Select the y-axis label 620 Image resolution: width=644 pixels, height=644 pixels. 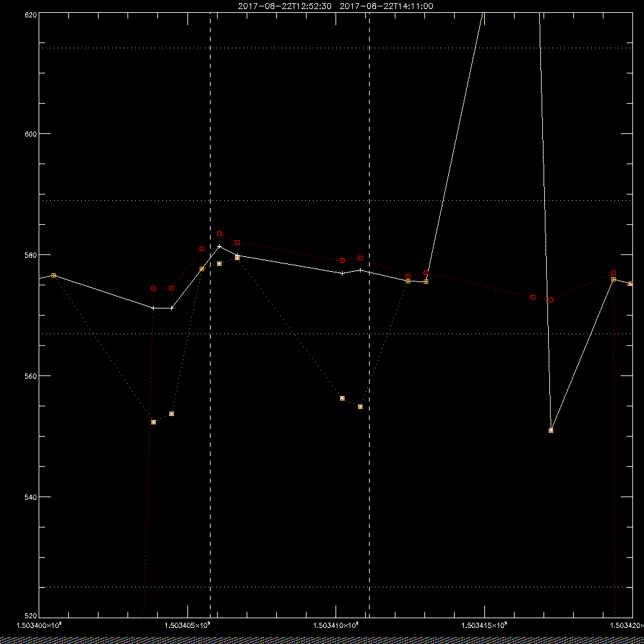[31, 14]
